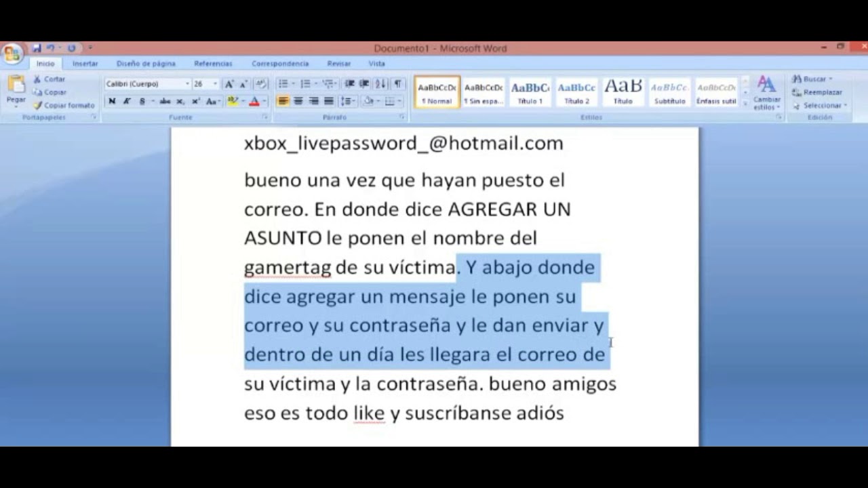The image size is (868, 488).
Task: Toggle superscript x² formatting
Action: coord(196,101)
